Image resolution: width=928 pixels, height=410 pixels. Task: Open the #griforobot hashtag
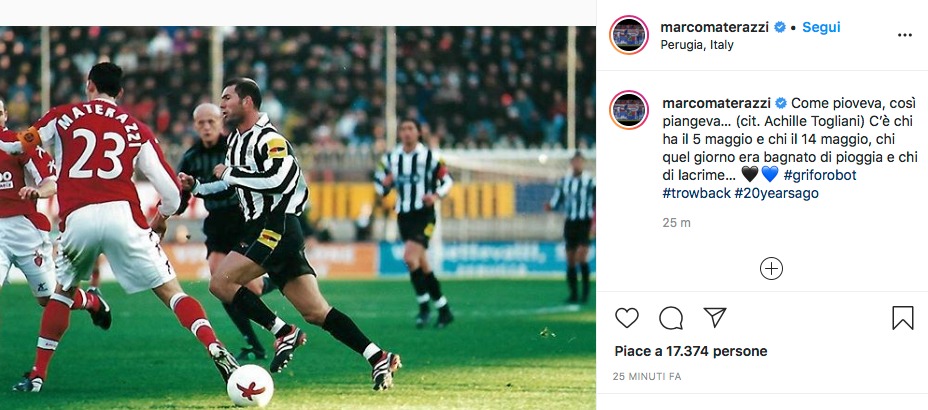(820, 175)
